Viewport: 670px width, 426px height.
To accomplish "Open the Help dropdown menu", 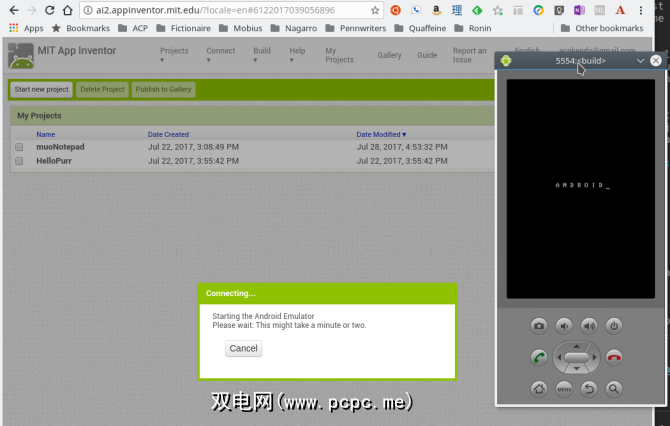I will [297, 55].
